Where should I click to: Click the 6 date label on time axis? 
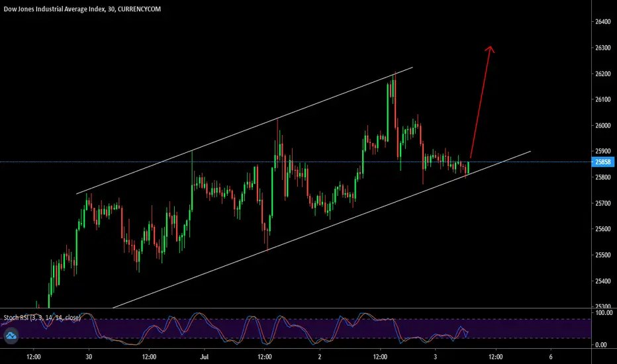point(551,357)
